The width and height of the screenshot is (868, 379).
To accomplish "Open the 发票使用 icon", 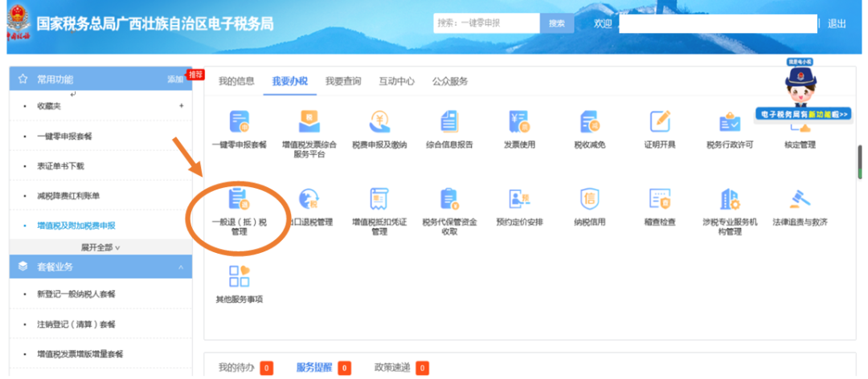I will [519, 122].
